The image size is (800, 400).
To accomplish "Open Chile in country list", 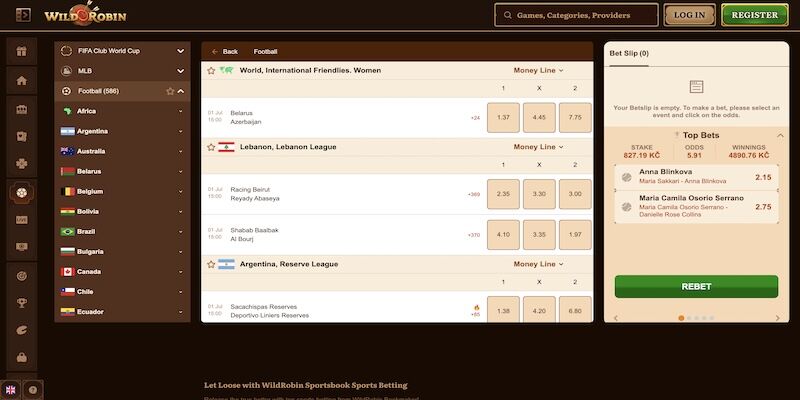I will (122, 292).
